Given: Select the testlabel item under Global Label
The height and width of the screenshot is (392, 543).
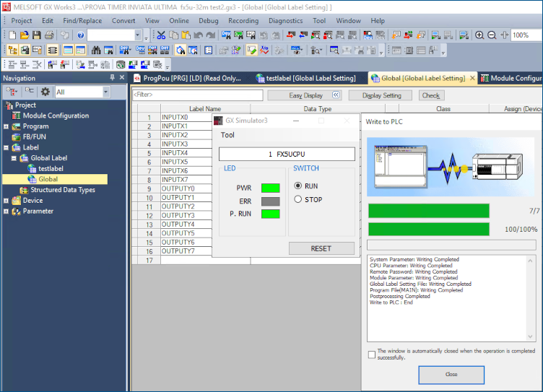Looking at the screenshot, I should click(x=51, y=169).
